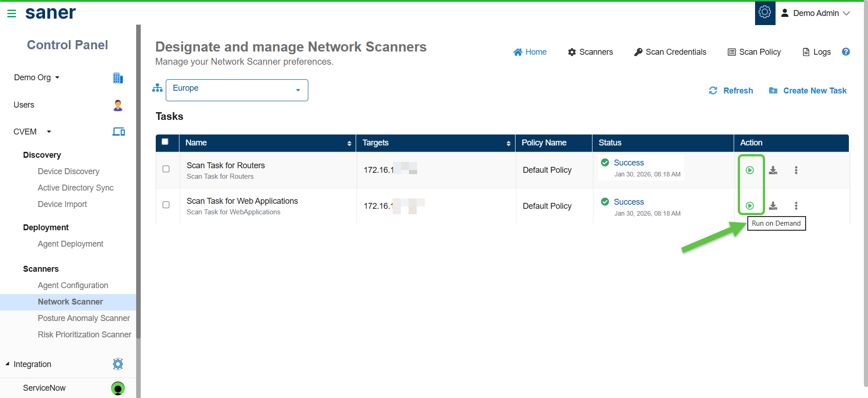The image size is (868, 398).
Task: Open more options for Scan Task for Web Applications
Action: 796,206
